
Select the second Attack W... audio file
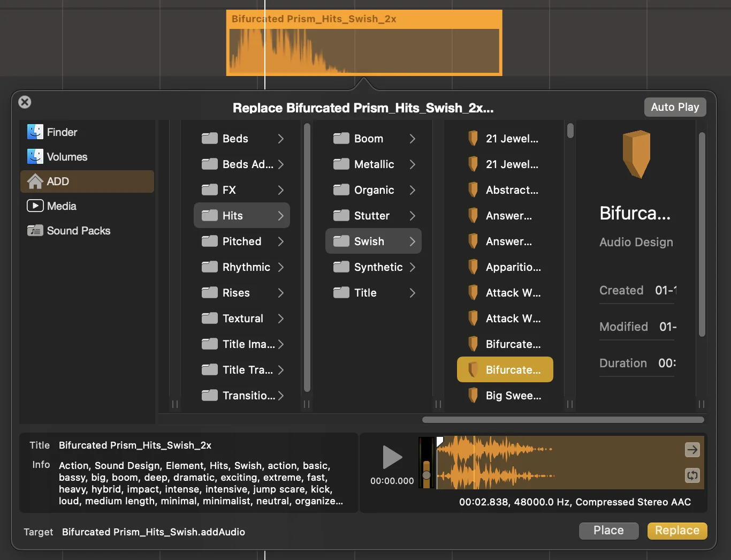pyautogui.click(x=505, y=319)
